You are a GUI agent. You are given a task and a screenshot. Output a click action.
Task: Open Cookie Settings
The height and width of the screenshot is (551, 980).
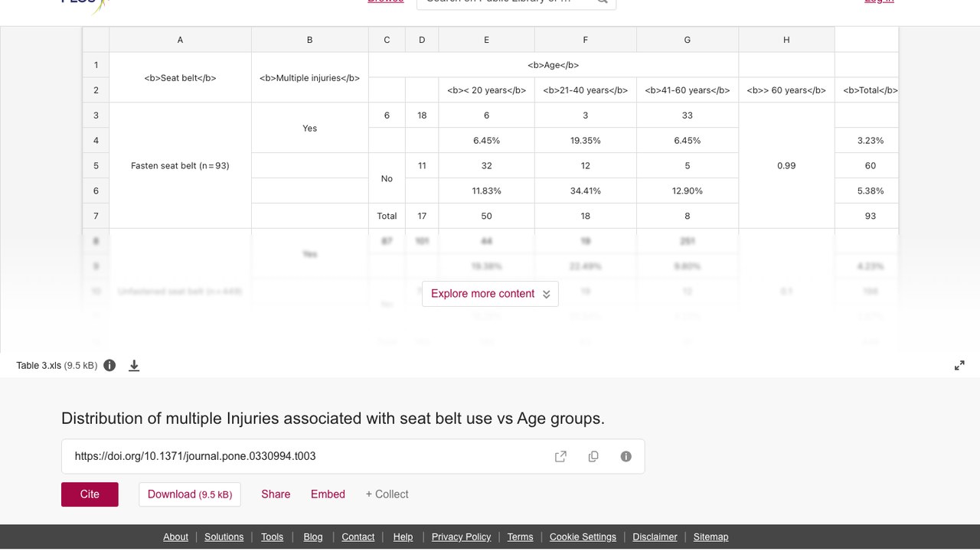click(583, 537)
